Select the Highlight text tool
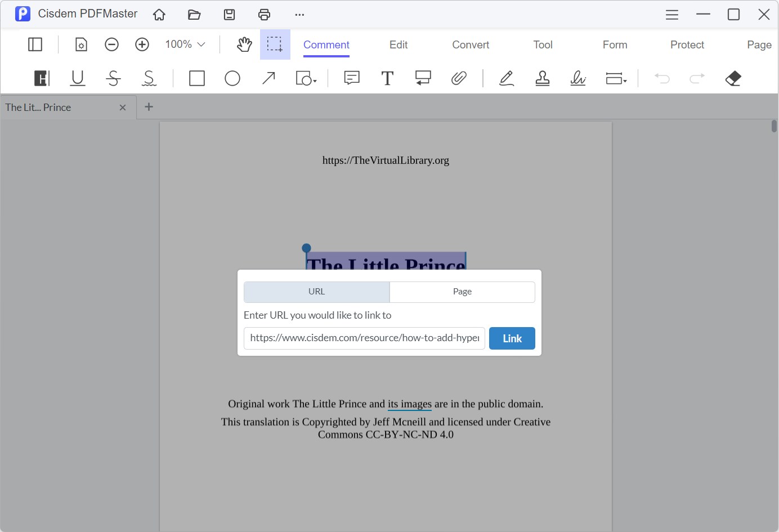Image resolution: width=779 pixels, height=532 pixels. [41, 78]
